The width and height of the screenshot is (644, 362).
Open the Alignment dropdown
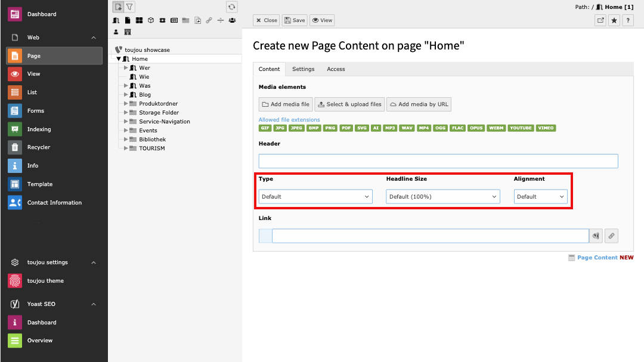click(540, 196)
